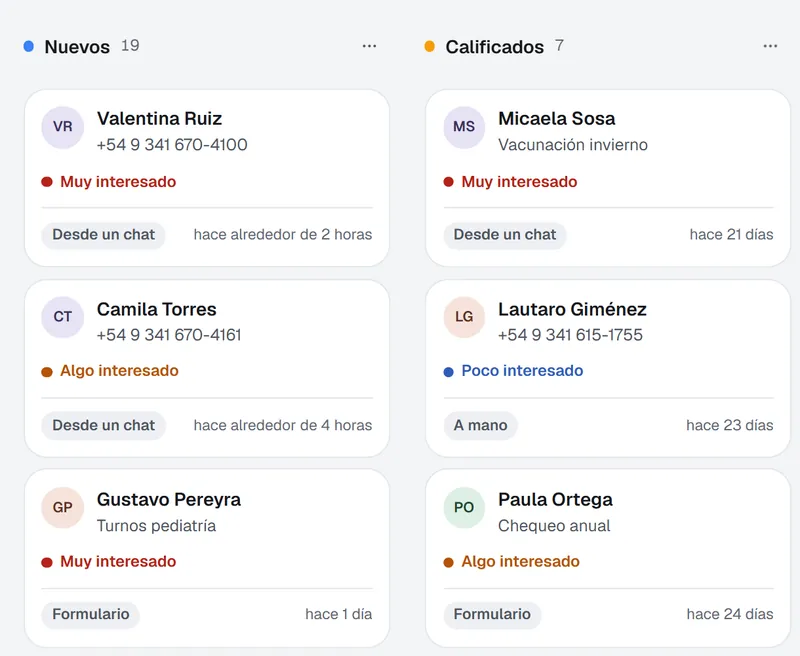Open Valentina Ruiz lead card by name
This screenshot has height=656, width=800.
coord(159,118)
